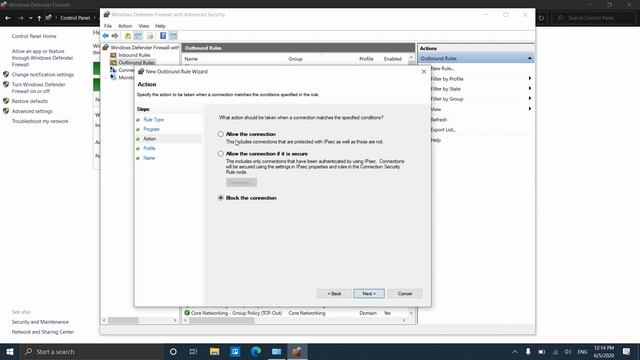Viewport: 640px width, 360px height.
Task: Open 'Allow an app or feature' link
Action: [42, 58]
